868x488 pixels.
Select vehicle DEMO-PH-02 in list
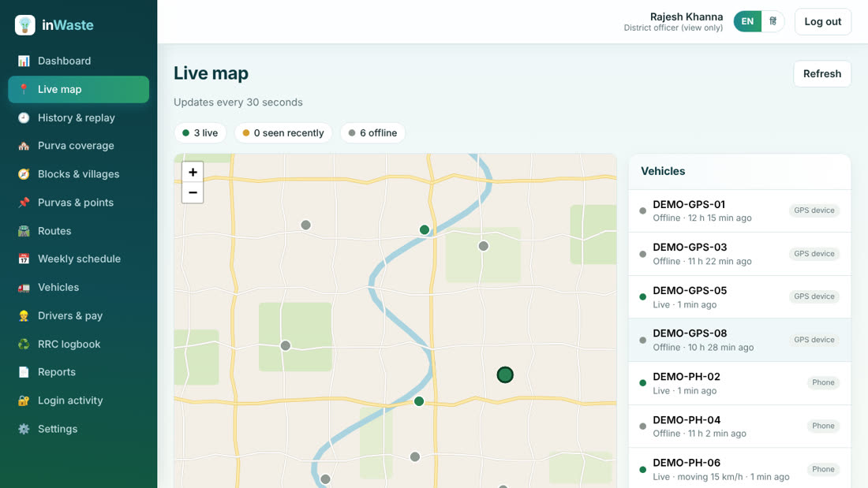(739, 383)
